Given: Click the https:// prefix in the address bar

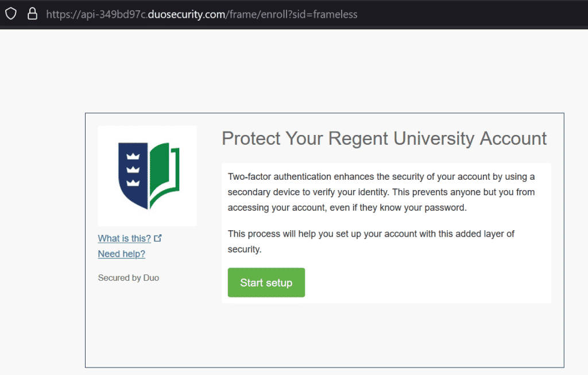Looking at the screenshot, I should 62,14.
